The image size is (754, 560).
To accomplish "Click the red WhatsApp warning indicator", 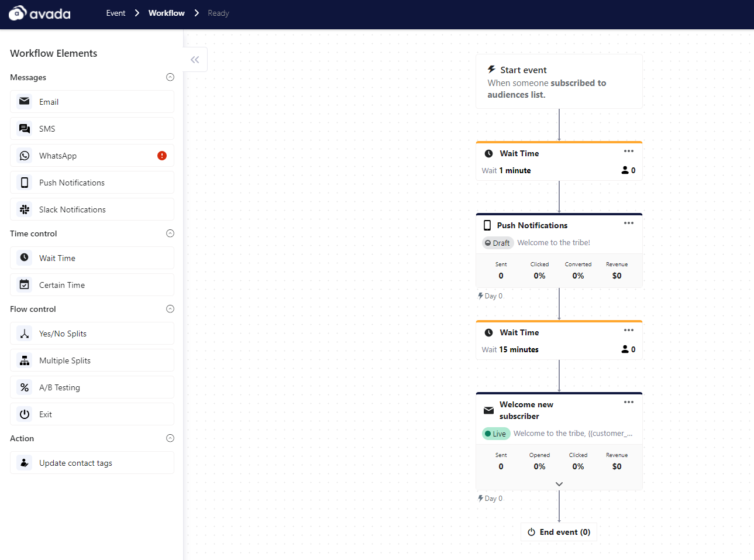I will point(162,156).
